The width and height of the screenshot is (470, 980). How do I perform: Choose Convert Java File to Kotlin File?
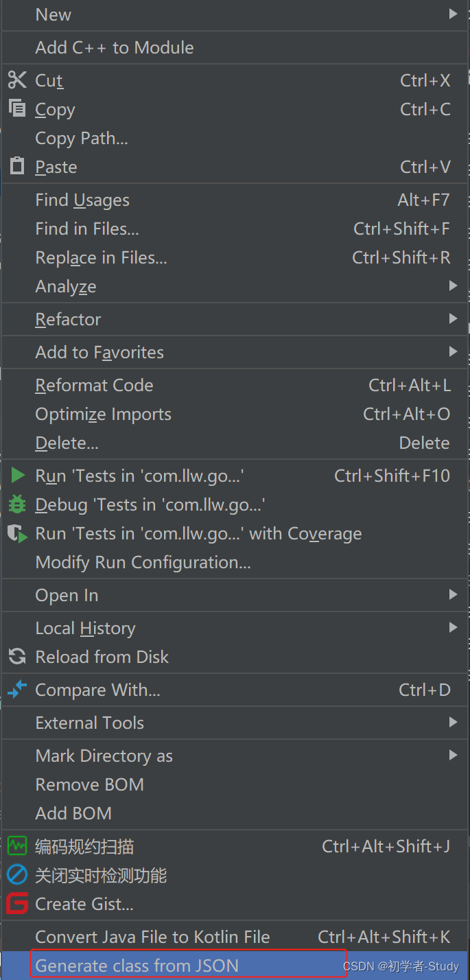pos(152,937)
